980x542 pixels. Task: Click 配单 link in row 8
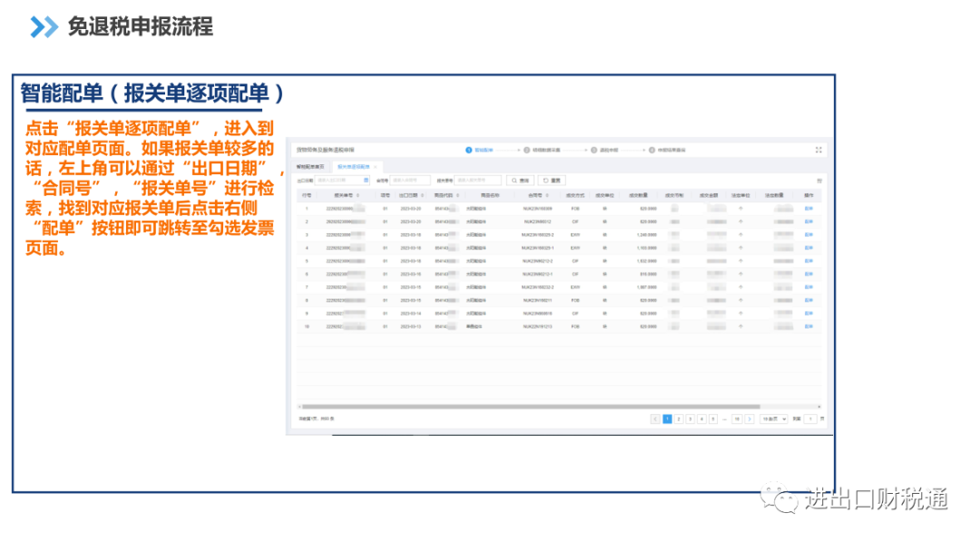click(808, 301)
